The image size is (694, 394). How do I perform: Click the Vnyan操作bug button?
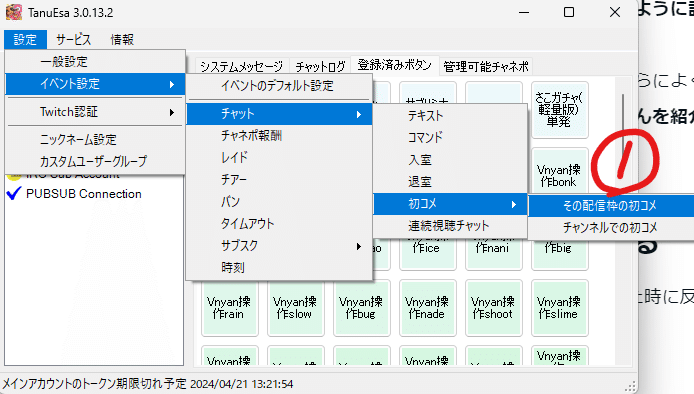(362, 308)
